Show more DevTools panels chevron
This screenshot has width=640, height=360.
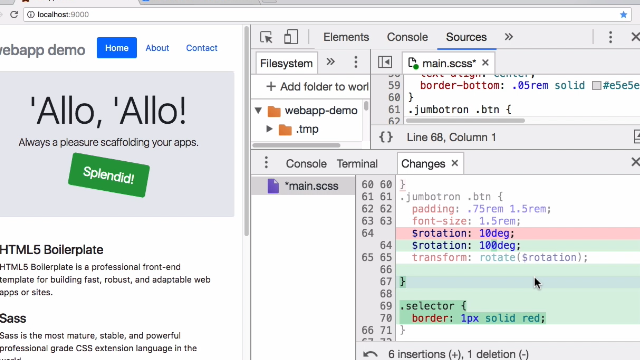[x=508, y=37]
